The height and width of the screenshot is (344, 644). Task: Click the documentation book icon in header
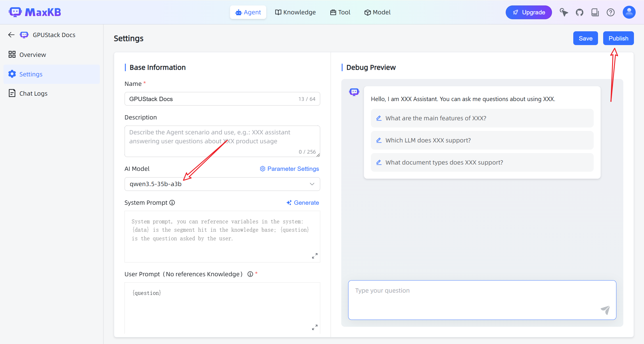coord(595,12)
